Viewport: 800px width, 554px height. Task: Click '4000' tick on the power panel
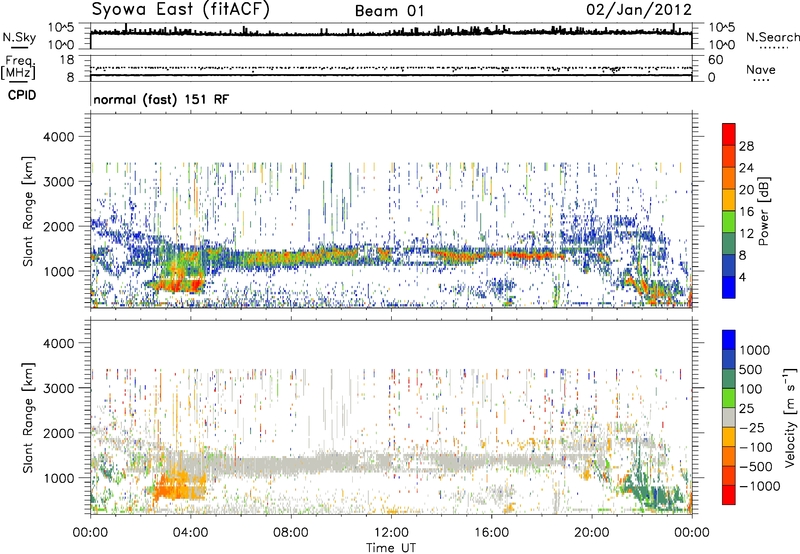(x=58, y=137)
